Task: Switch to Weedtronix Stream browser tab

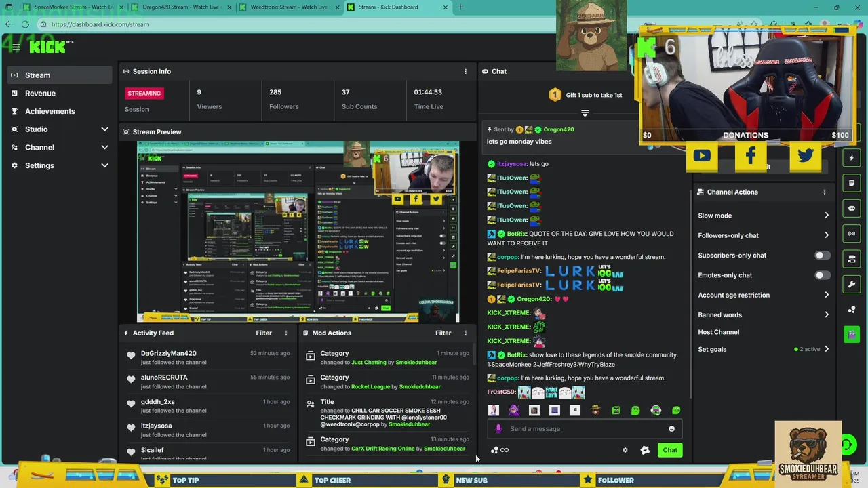Action: point(290,7)
